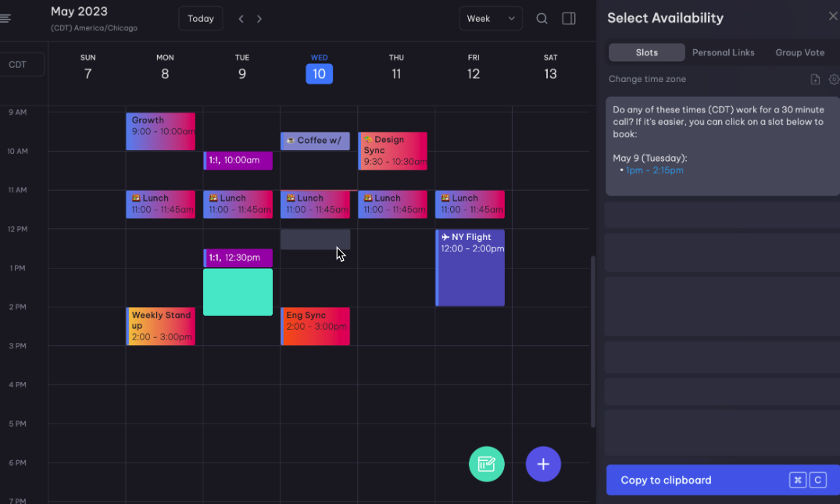
Task: Open the Week view dropdown
Action: pos(491,18)
